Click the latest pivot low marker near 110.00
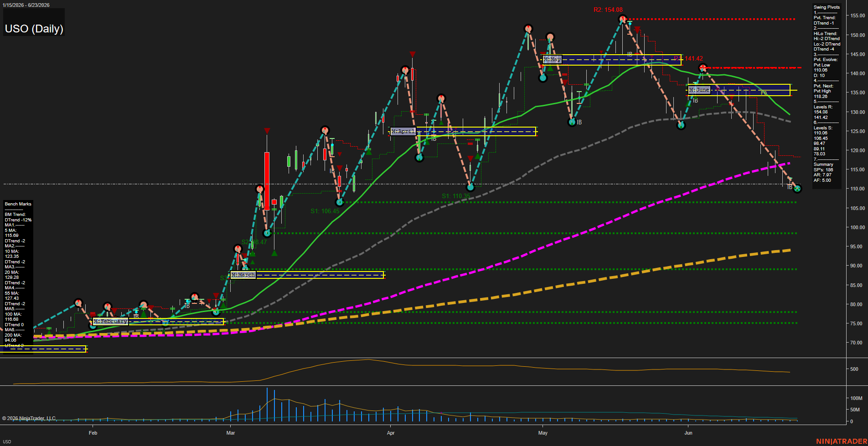This screenshot has height=446, width=868. tap(797, 189)
